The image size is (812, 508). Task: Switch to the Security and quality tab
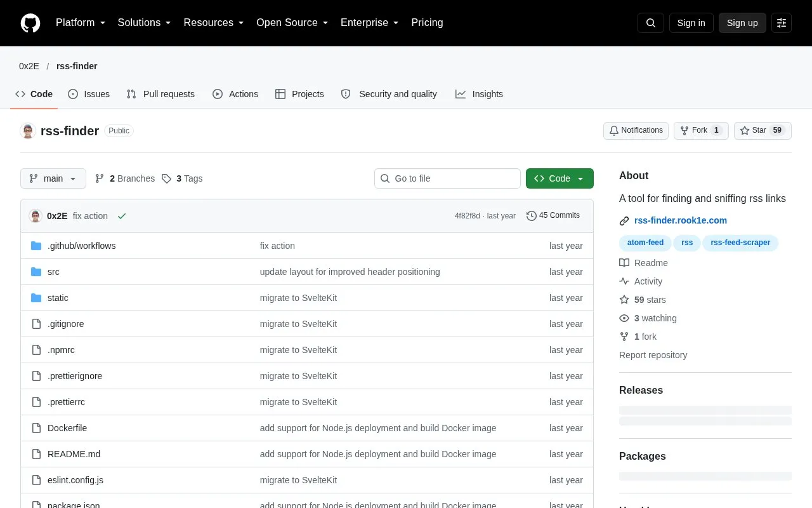click(389, 94)
